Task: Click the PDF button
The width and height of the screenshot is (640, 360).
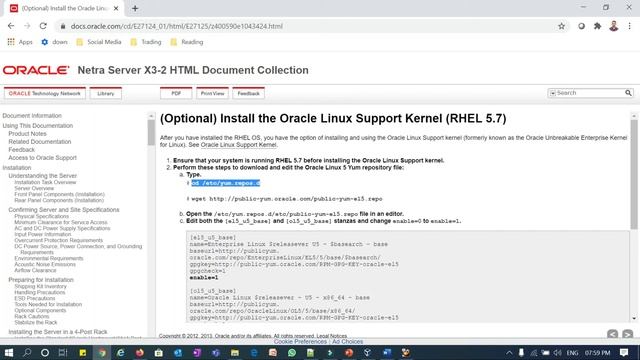Action: pyautogui.click(x=176, y=93)
